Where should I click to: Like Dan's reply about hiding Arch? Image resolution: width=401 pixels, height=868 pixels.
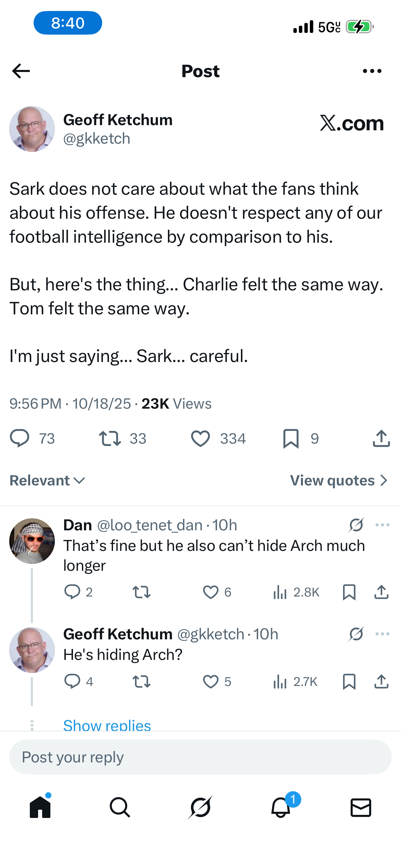[x=211, y=592]
